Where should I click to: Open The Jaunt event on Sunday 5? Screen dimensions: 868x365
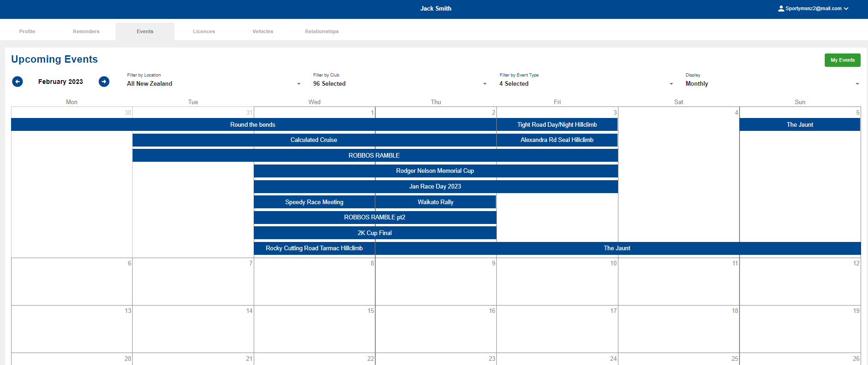pos(800,124)
